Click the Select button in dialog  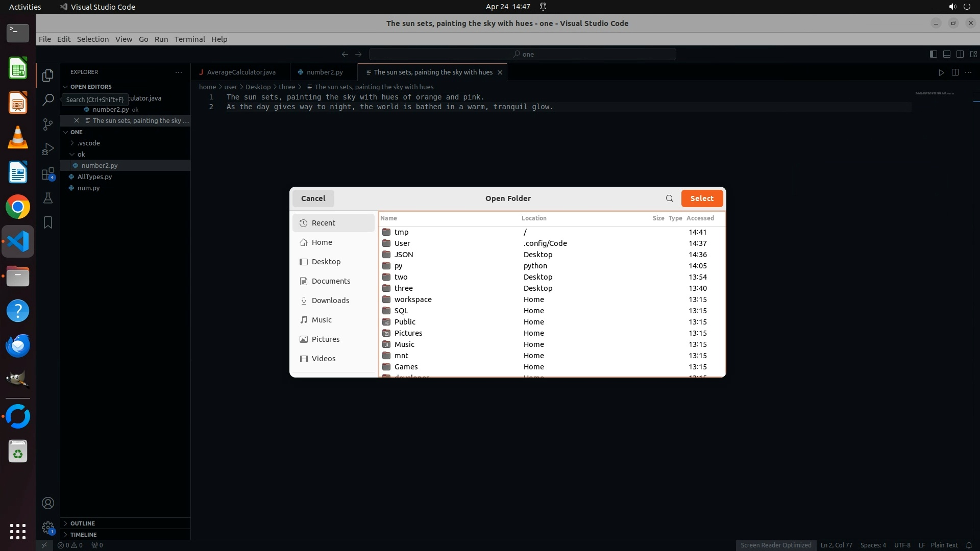click(701, 198)
